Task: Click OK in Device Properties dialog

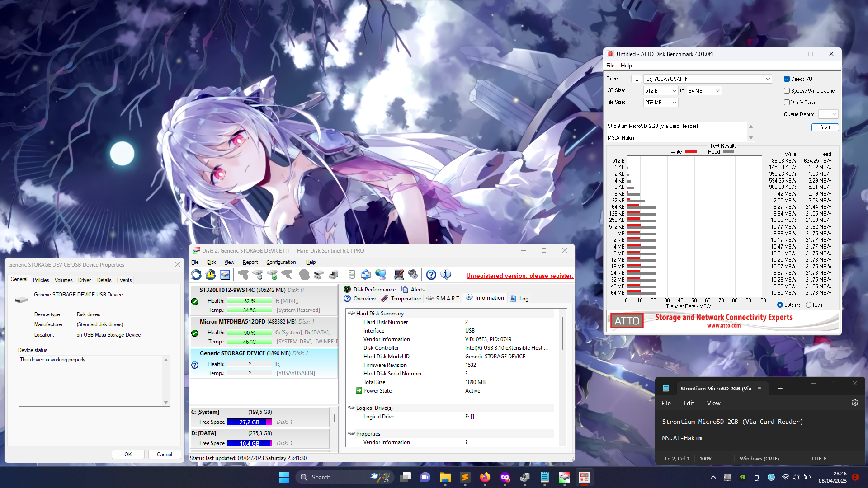Action: [x=128, y=455]
